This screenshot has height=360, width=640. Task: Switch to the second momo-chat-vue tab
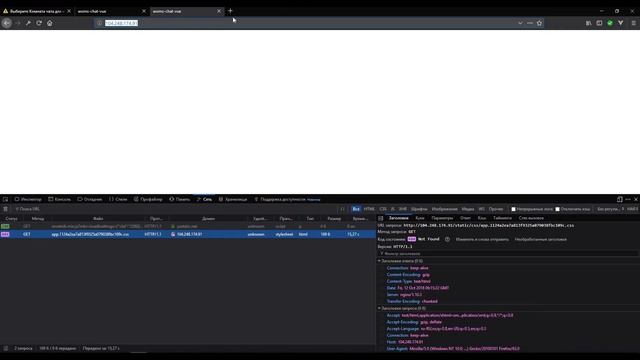(111, 11)
